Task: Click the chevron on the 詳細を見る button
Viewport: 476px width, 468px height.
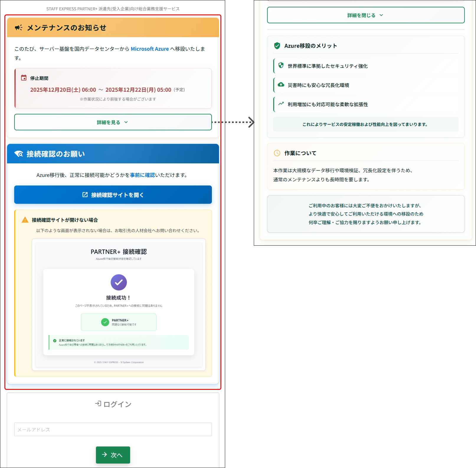Action: click(126, 122)
